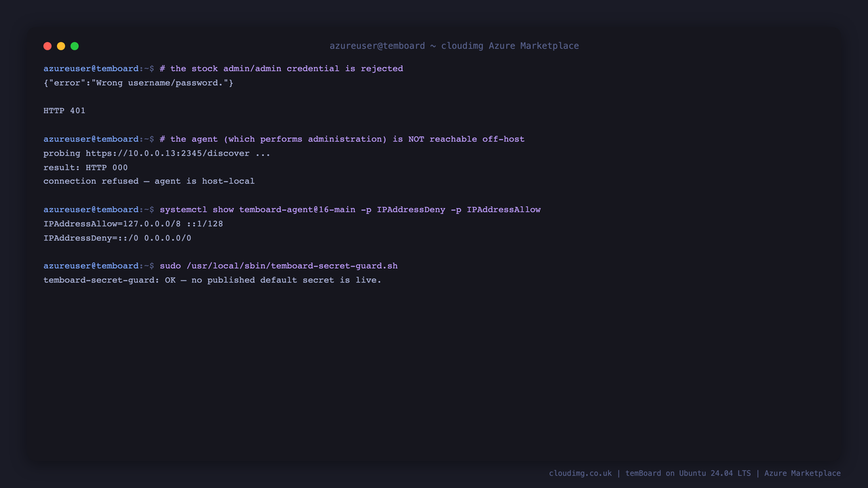Click the 'sudo /usr/local/sbin/temboard-secret-guard.sh' command
Image resolution: width=868 pixels, height=488 pixels.
point(279,266)
